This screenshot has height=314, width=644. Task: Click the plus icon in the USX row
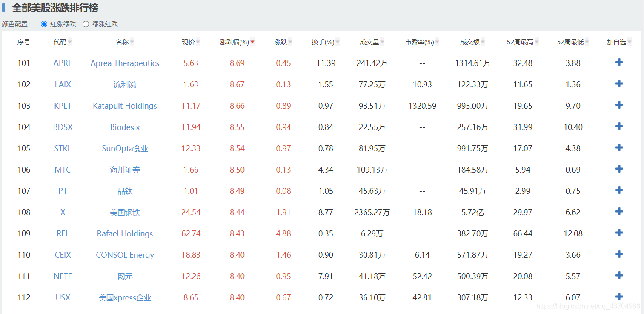pos(619,297)
